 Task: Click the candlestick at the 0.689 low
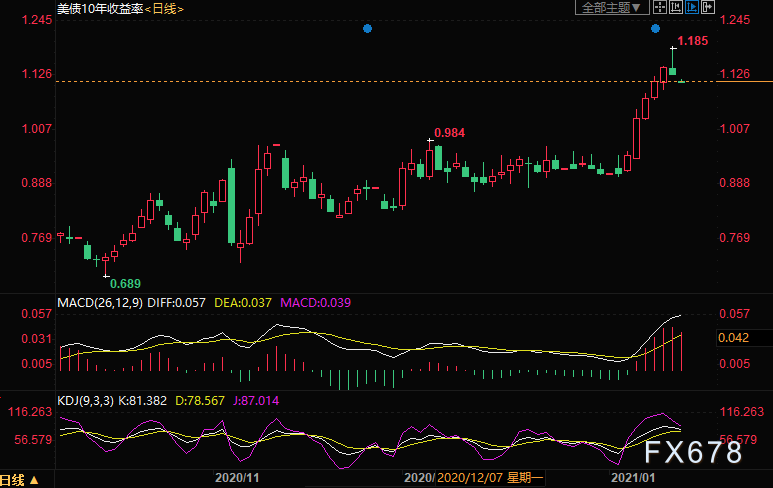click(x=105, y=265)
